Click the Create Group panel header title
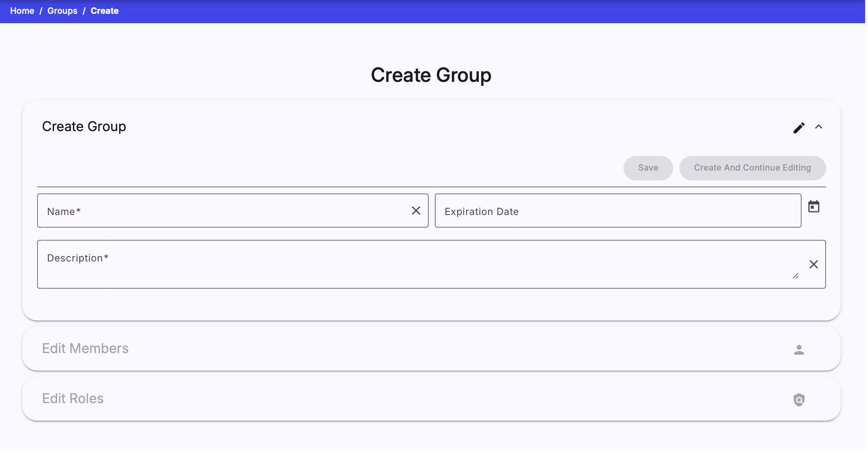This screenshot has height=452, width=868. point(84,127)
